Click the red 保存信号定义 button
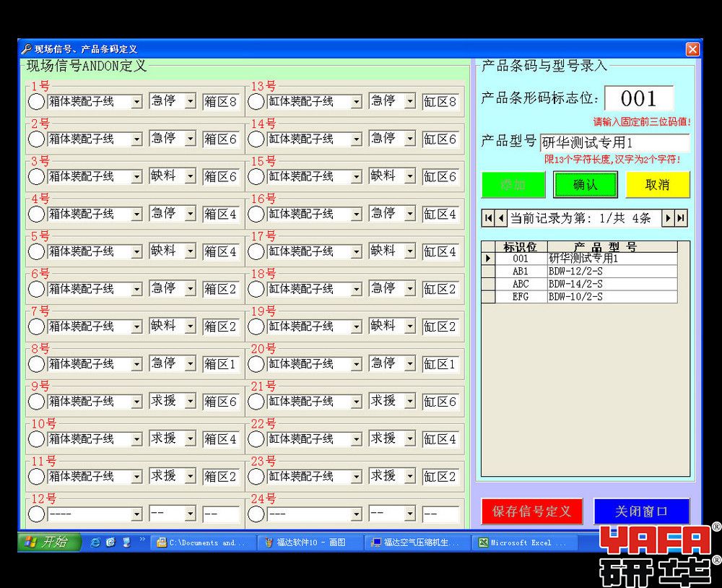The image size is (722, 588). (532, 511)
